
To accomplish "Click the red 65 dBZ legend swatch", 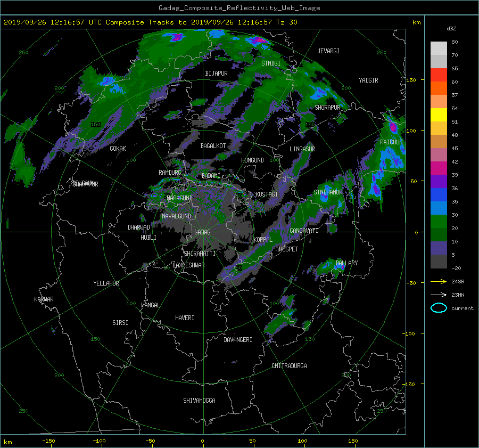I will click(x=439, y=75).
